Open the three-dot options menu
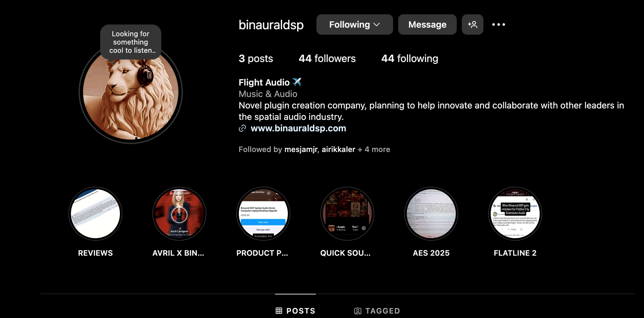 click(x=498, y=24)
